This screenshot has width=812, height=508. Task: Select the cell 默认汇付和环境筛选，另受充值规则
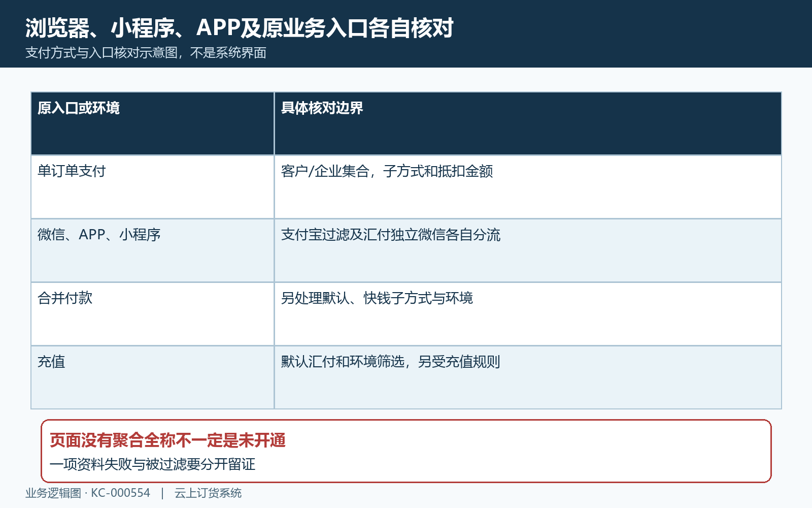point(528,377)
